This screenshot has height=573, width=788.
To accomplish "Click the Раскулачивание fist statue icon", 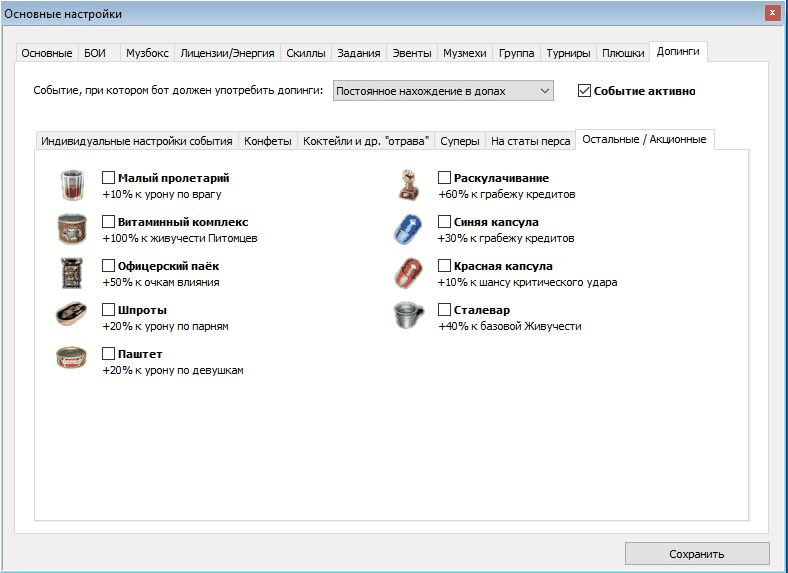I will pyautogui.click(x=408, y=185).
